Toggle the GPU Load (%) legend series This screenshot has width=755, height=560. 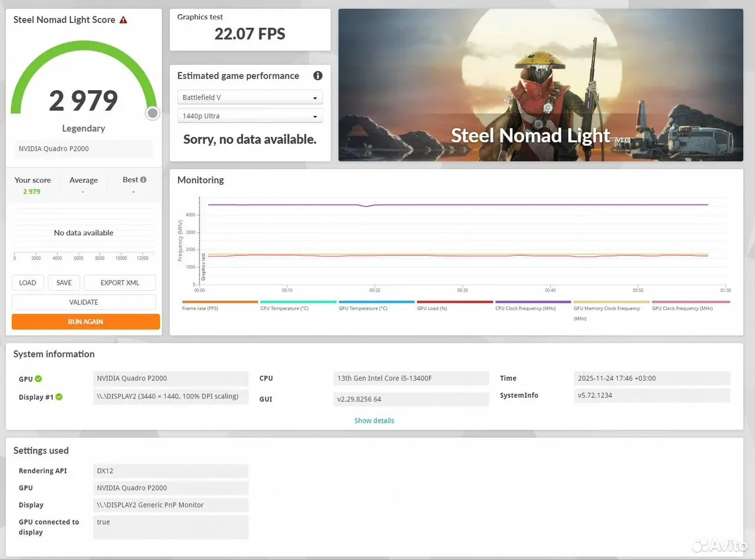coord(455,306)
